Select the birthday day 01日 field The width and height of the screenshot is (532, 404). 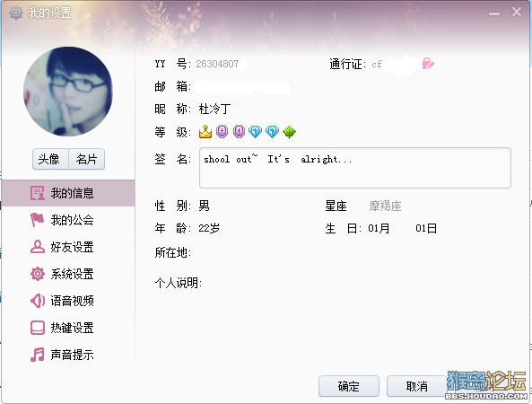pyautogui.click(x=426, y=228)
